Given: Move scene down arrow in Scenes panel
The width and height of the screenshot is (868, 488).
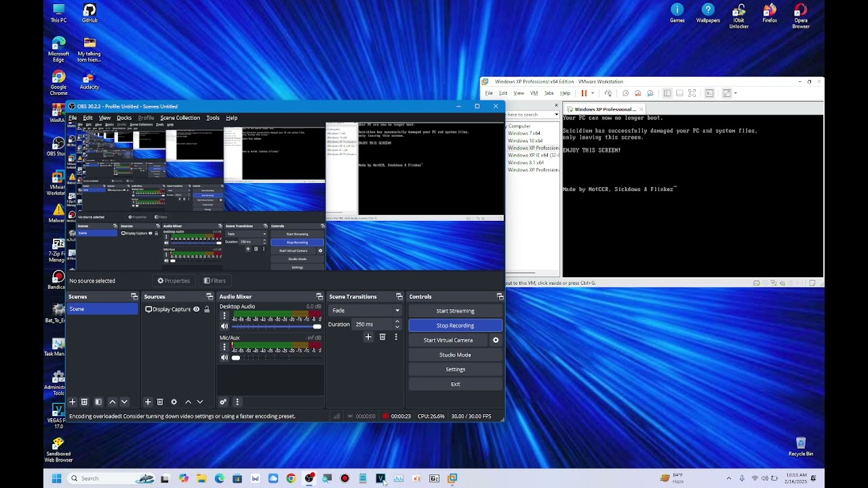Looking at the screenshot, I should pyautogui.click(x=124, y=402).
